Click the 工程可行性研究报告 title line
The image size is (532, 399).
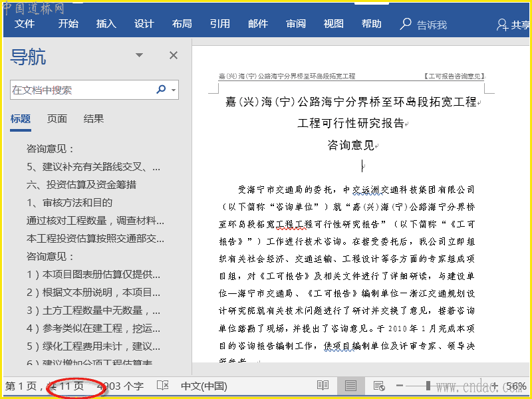(351, 123)
